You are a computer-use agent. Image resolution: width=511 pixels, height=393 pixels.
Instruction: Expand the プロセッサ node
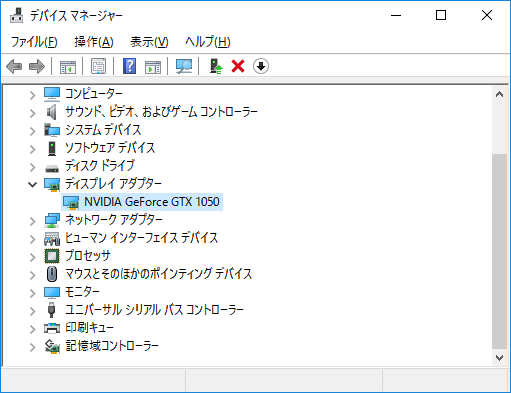click(x=32, y=257)
